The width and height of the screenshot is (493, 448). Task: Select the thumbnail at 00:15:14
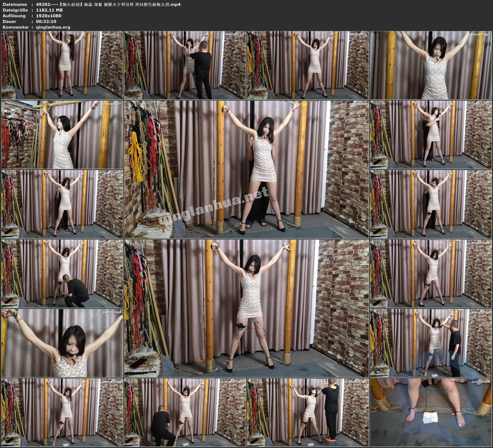[x=431, y=204]
